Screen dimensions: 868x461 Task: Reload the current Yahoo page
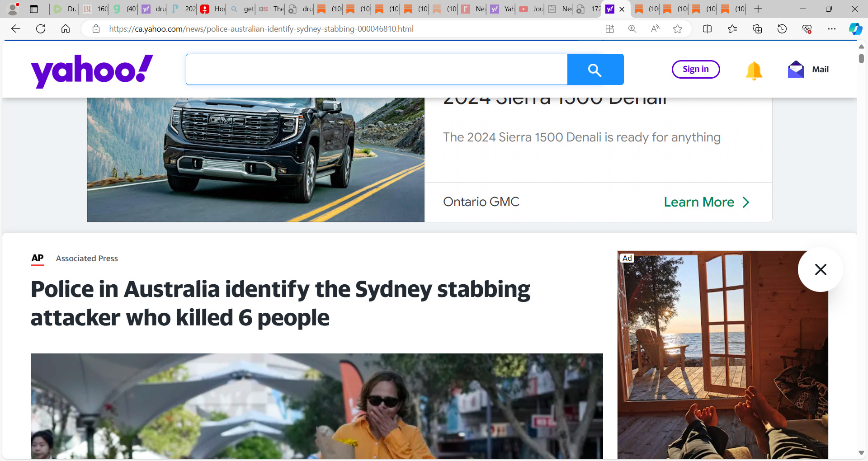pyautogui.click(x=41, y=29)
